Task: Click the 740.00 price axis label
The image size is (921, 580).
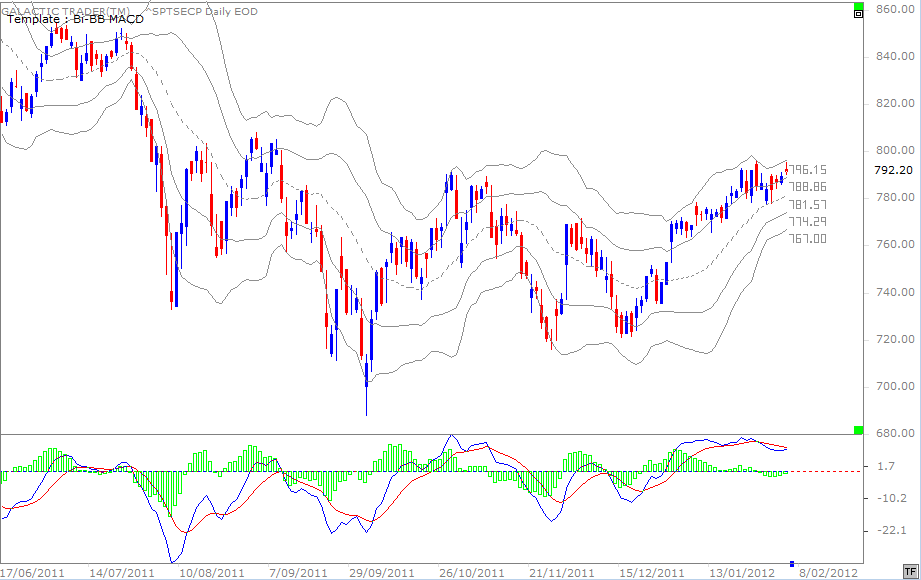Action: coord(895,292)
